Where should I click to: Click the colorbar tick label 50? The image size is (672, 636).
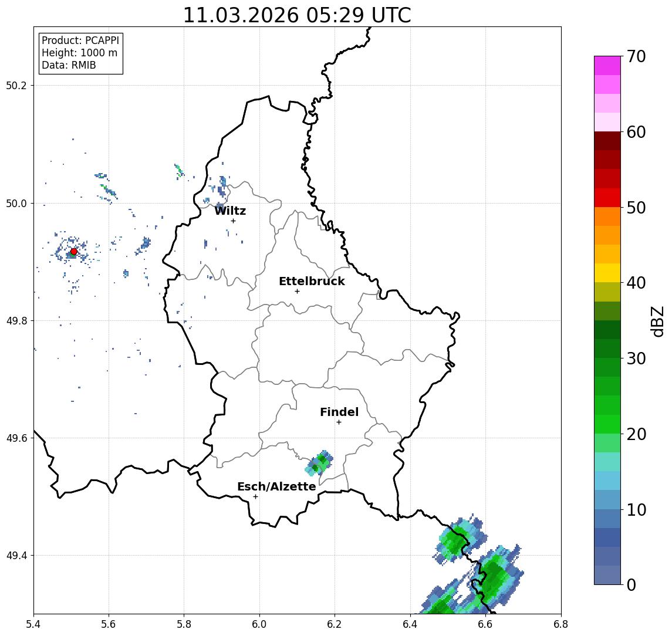point(636,208)
